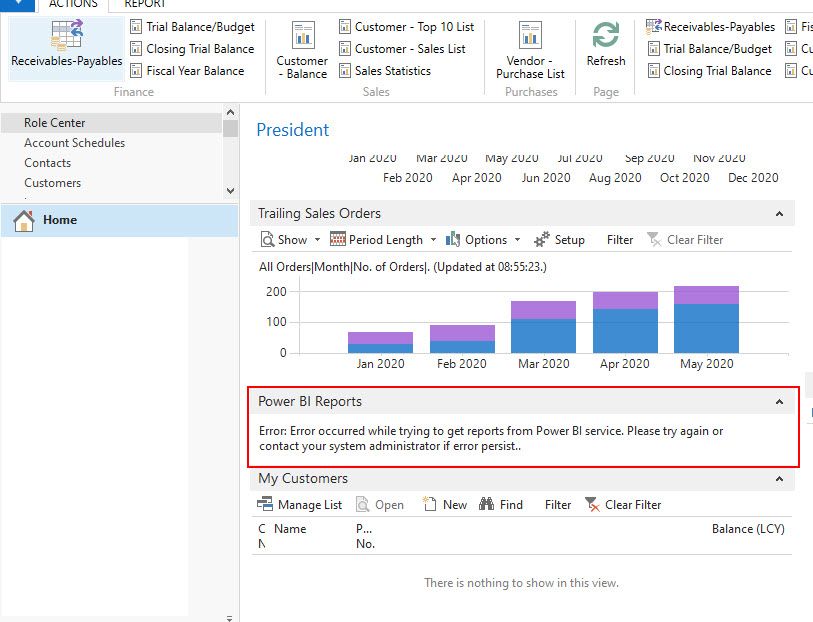Click the Jan 2020 chart bar
The image size is (813, 622).
pos(380,343)
